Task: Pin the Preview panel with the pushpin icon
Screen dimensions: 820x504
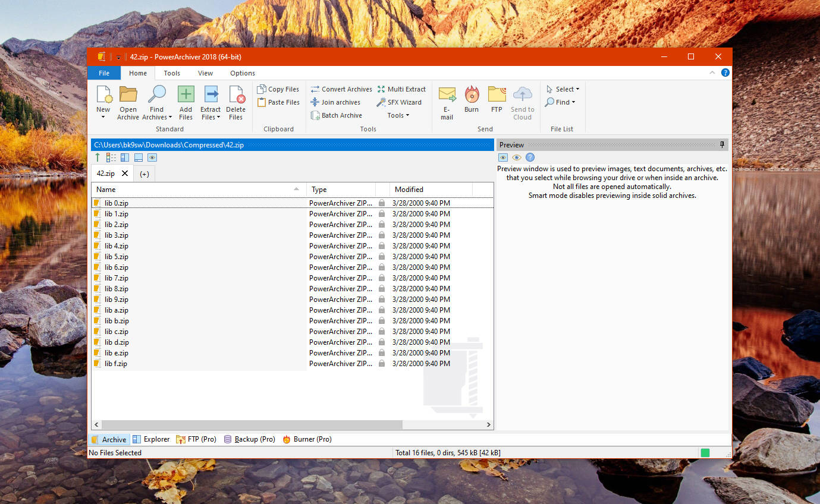Action: point(722,144)
